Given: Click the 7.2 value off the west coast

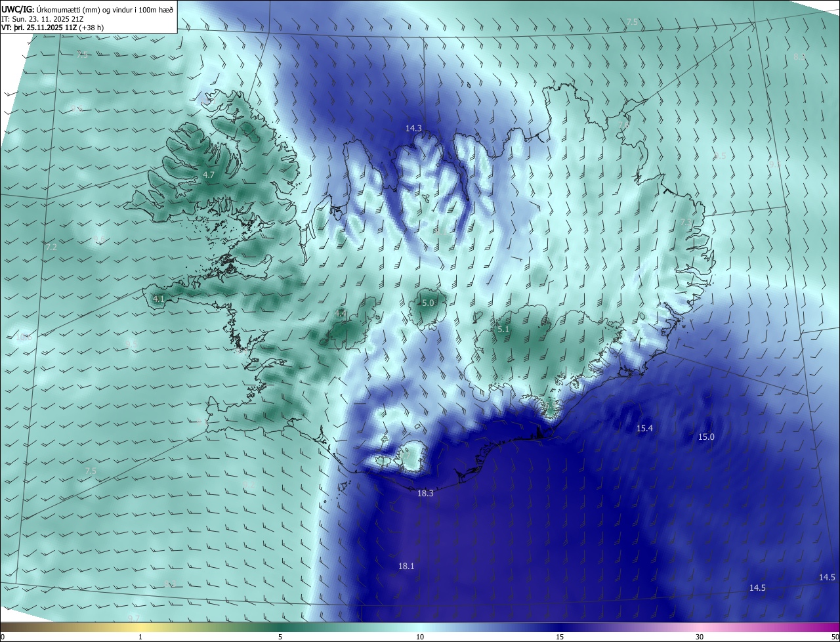Looking at the screenshot, I should point(51,247).
